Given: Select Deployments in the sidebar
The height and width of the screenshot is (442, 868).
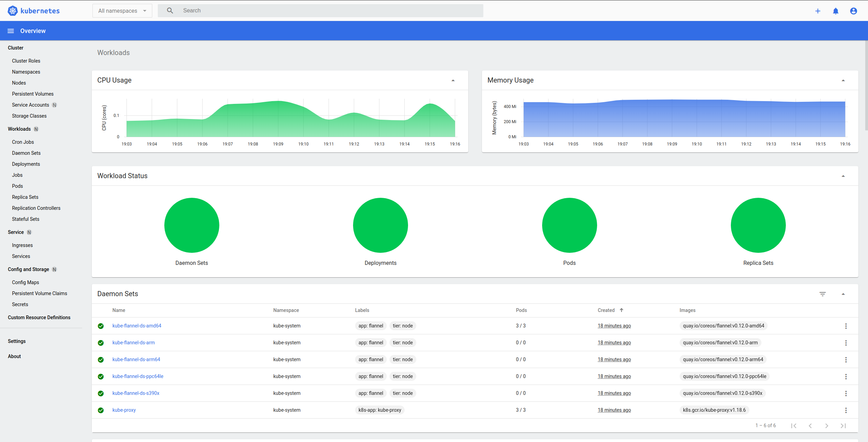Looking at the screenshot, I should pyautogui.click(x=26, y=164).
